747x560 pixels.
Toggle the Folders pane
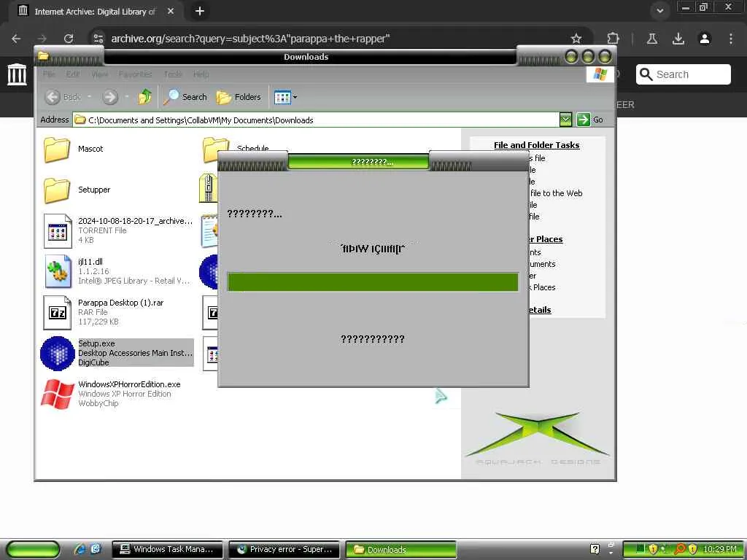click(x=239, y=97)
